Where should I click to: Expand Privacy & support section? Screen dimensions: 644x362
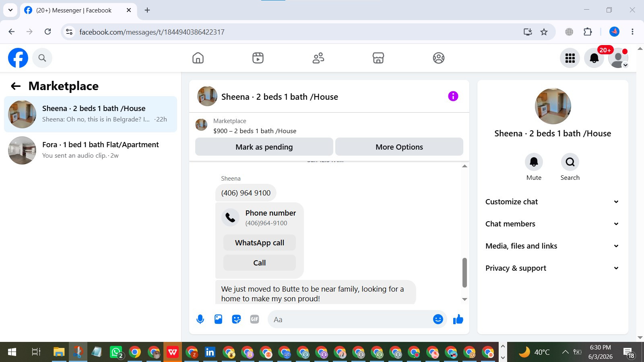click(552, 268)
